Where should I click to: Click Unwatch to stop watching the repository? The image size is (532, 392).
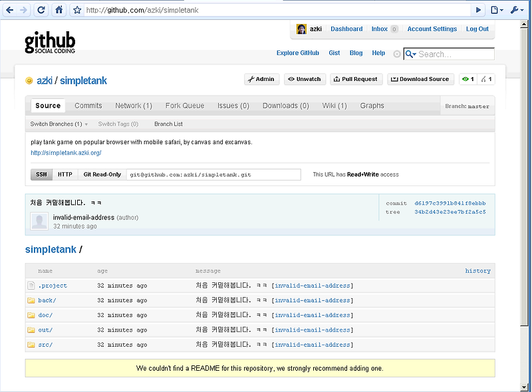[x=304, y=79]
